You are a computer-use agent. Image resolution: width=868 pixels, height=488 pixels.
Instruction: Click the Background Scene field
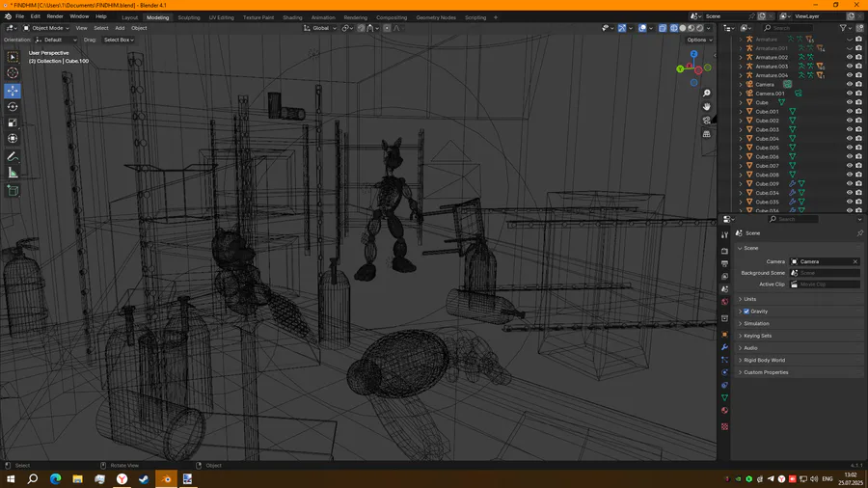pos(825,273)
